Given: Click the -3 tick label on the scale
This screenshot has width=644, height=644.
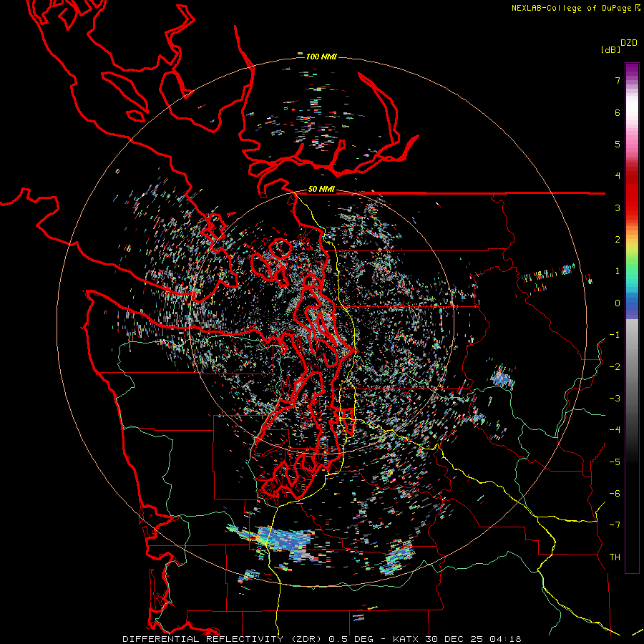Looking at the screenshot, I should [615, 399].
